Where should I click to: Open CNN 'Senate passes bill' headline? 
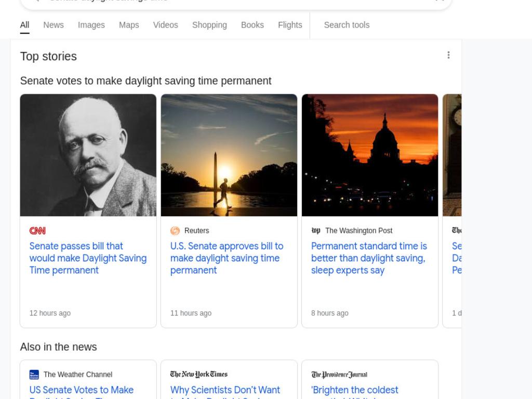point(88,258)
